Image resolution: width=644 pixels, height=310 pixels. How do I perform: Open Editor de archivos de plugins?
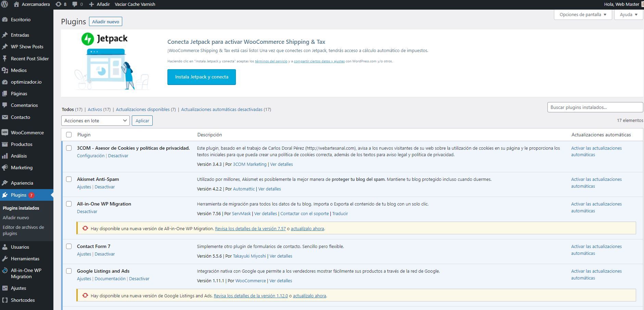coord(23,230)
